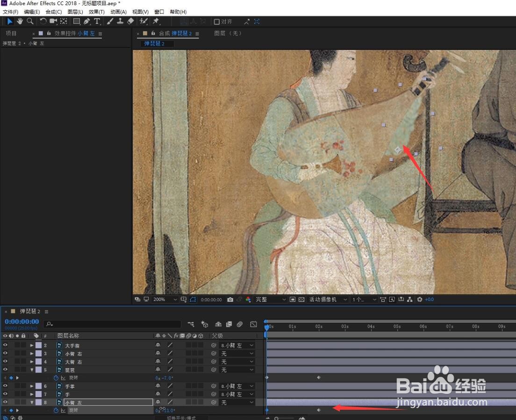This screenshot has width=516, height=420.
Task: Select the Clone Stamp tool
Action: tap(120, 21)
